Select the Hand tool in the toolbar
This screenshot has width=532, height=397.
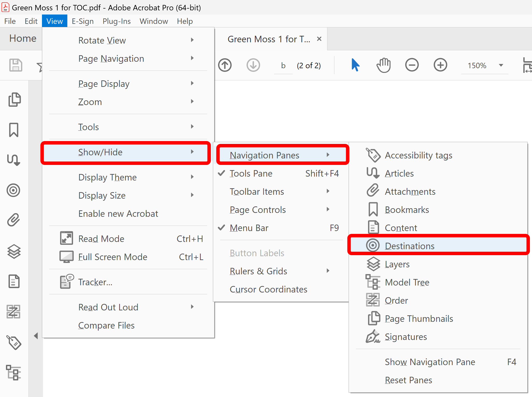tap(383, 65)
